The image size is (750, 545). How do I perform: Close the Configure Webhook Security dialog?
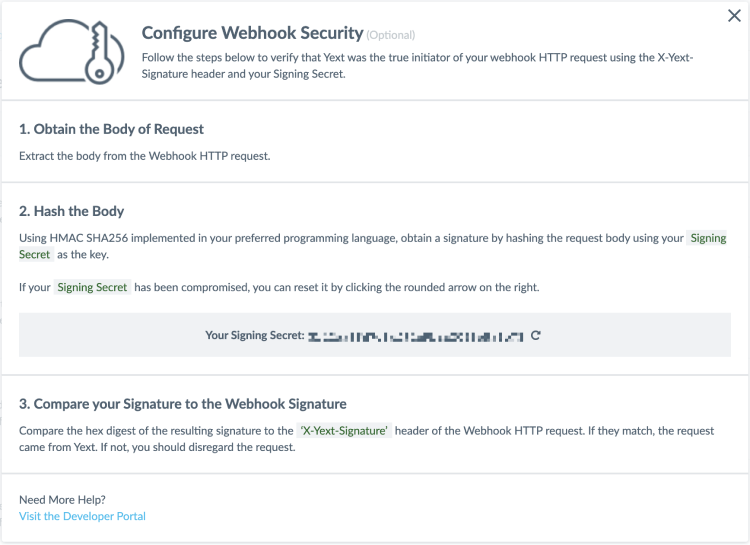tap(734, 17)
